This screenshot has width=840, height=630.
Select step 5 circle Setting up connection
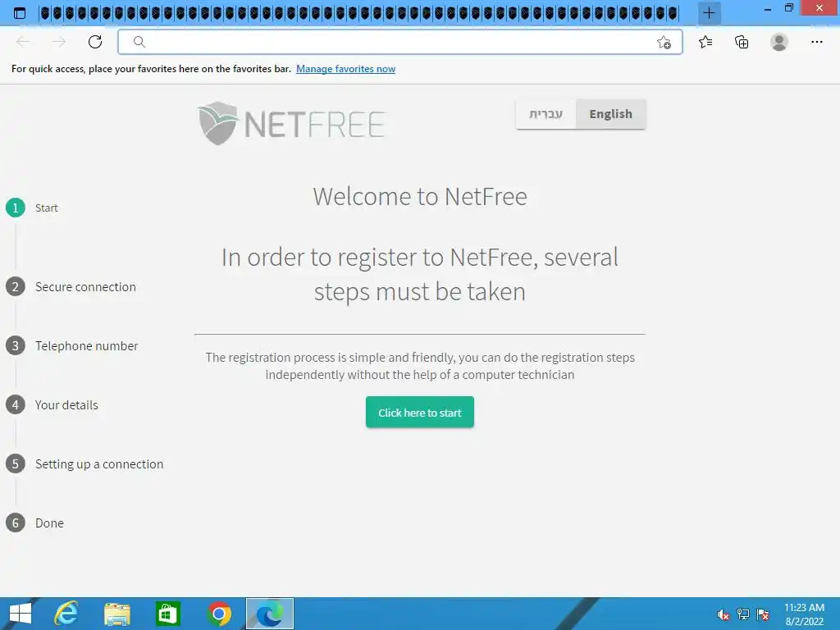pos(16,463)
